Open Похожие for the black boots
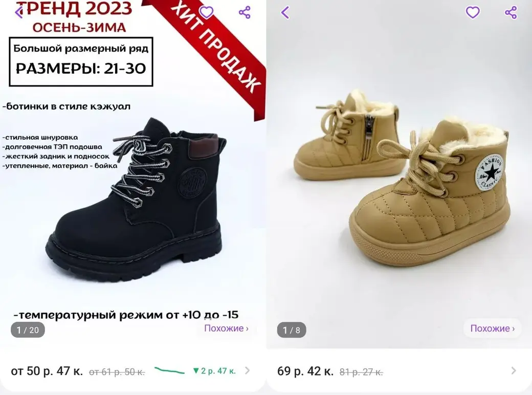This screenshot has width=532, height=395. pos(226,328)
